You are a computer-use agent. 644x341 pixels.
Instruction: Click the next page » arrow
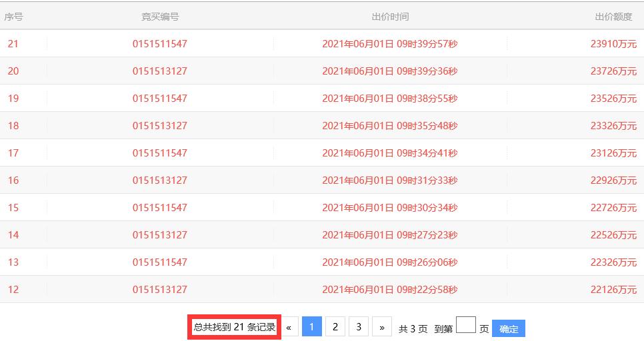click(x=382, y=327)
